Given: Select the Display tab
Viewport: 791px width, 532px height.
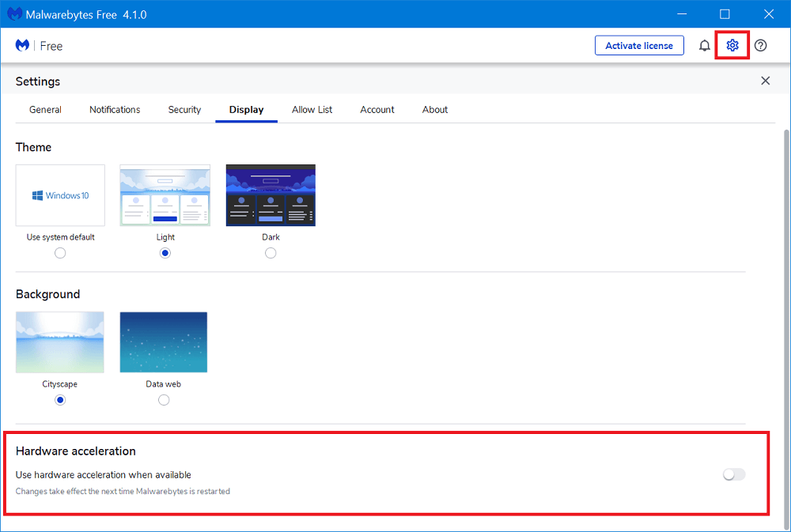Looking at the screenshot, I should coord(246,110).
